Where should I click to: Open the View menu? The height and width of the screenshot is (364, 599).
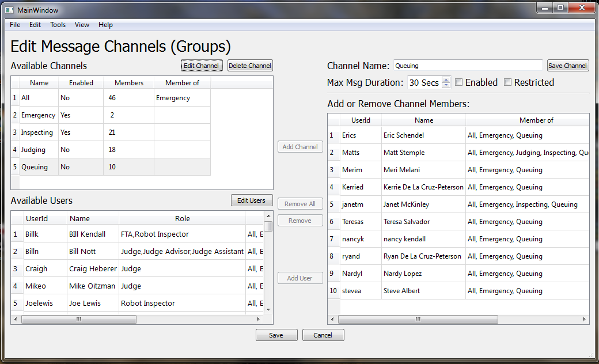[x=82, y=25]
